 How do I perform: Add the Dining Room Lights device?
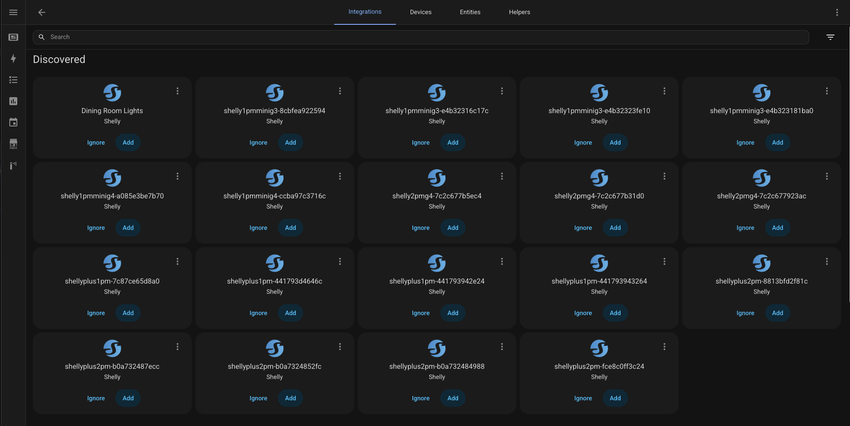(x=128, y=143)
